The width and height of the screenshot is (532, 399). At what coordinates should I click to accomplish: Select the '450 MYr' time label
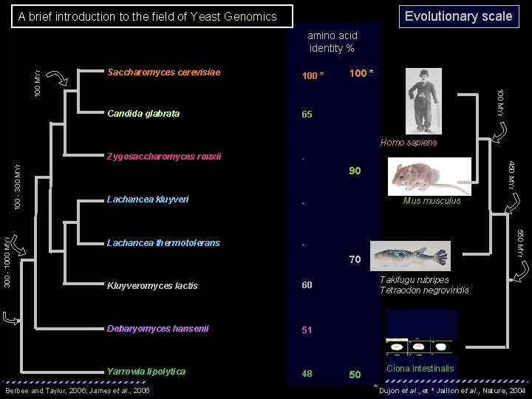click(511, 175)
